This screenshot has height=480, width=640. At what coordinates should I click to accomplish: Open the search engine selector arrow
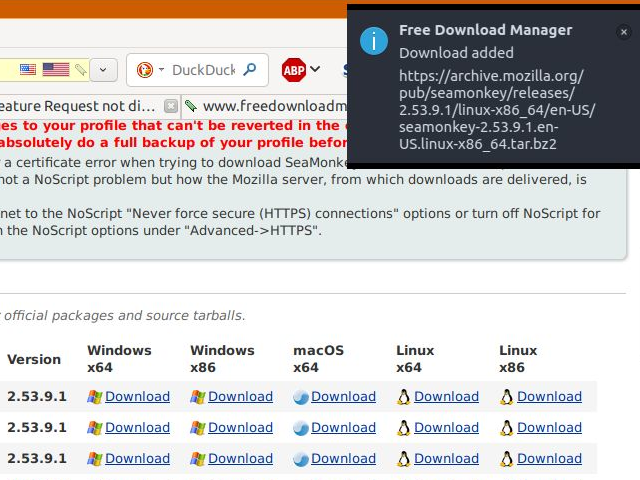pyautogui.click(x=161, y=69)
